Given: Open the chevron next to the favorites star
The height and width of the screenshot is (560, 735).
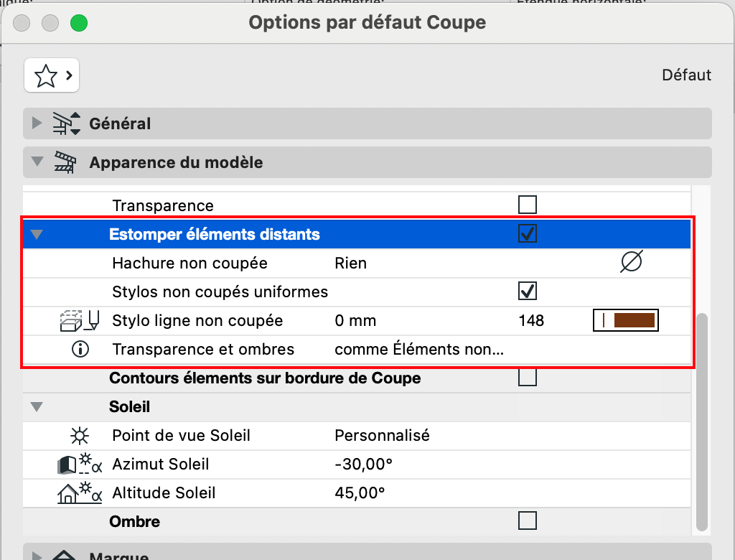Looking at the screenshot, I should [70, 75].
